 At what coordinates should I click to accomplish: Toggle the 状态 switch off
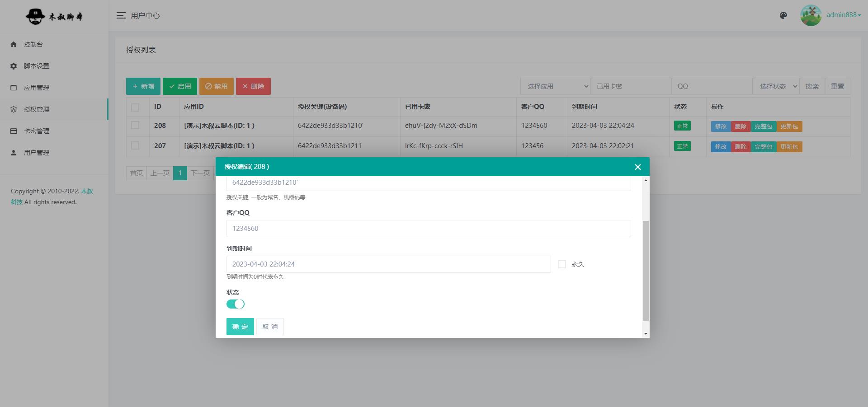click(x=236, y=304)
